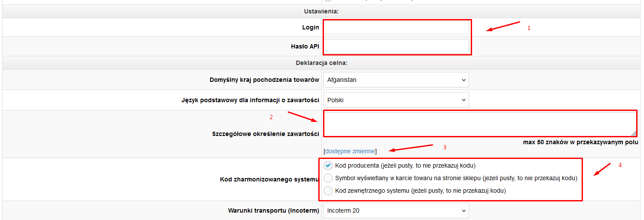Click the Szczegółowe określenie zawartości textarea
Screen dimensions: 644x220
[480, 124]
